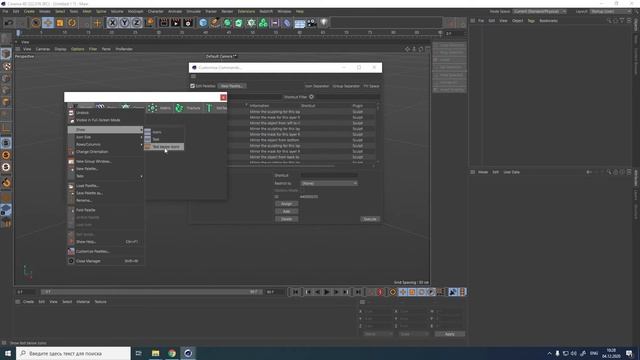The height and width of the screenshot is (360, 640).
Task: Switch to Texture mode in left palette
Action: tap(6, 66)
